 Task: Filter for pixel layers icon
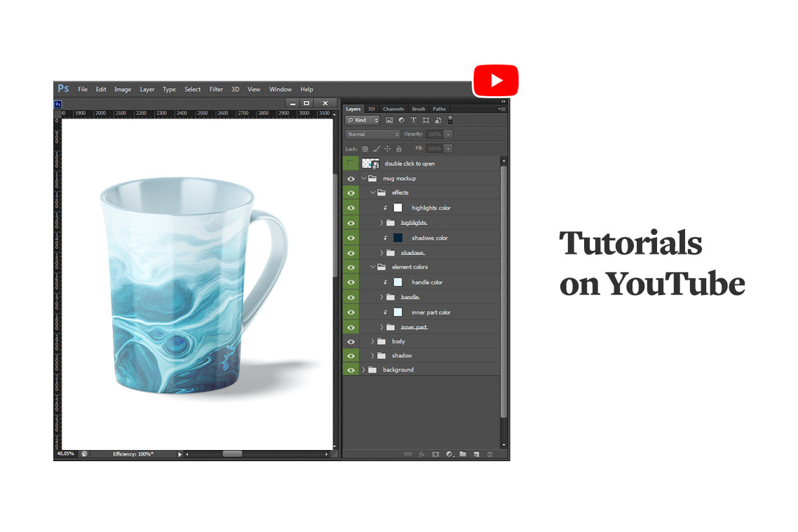click(389, 121)
